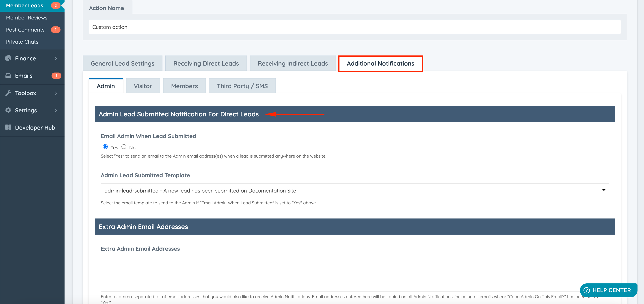Expand the Settings sidebar chevron
644x304 pixels.
(56, 110)
